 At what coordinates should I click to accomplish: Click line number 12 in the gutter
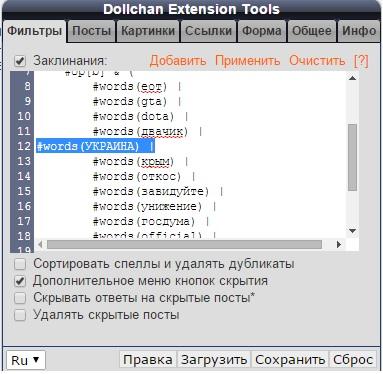[24, 146]
